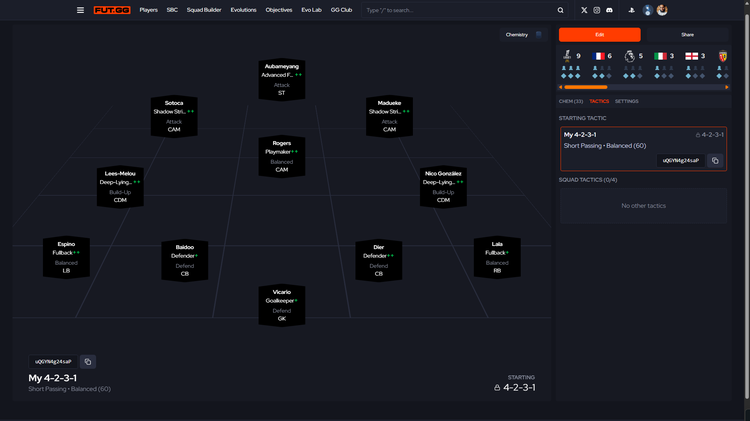Switch to Edit mode
Image resolution: width=750 pixels, height=421 pixels.
point(599,34)
